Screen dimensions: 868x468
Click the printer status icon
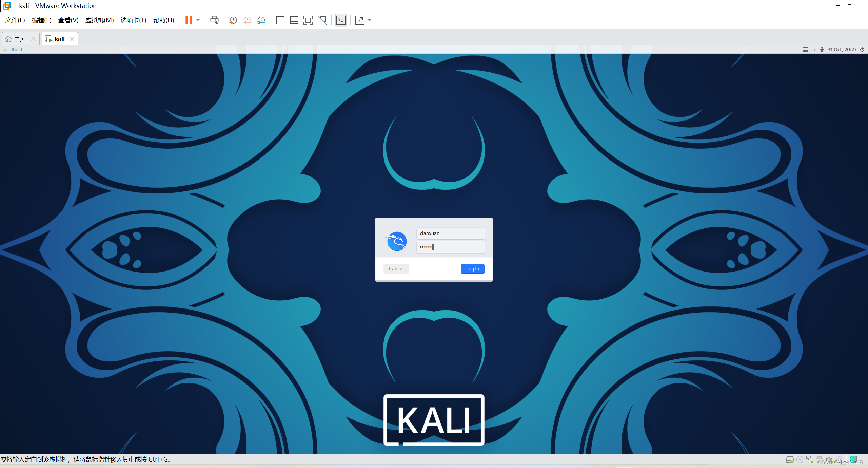820,460
